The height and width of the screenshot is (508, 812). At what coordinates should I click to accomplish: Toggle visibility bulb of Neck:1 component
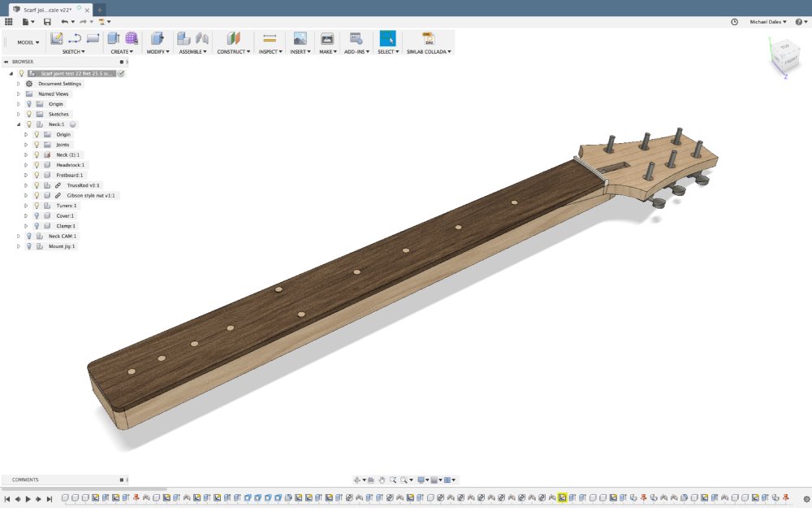click(x=29, y=124)
